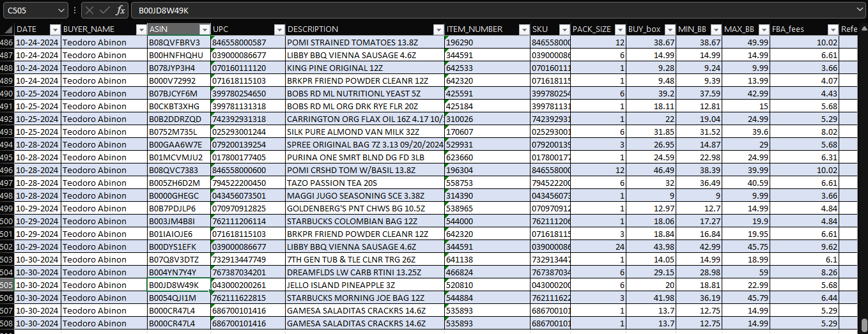This screenshot has height=334, width=868.
Task: Open the SKU column filter dropdown
Action: click(x=564, y=29)
